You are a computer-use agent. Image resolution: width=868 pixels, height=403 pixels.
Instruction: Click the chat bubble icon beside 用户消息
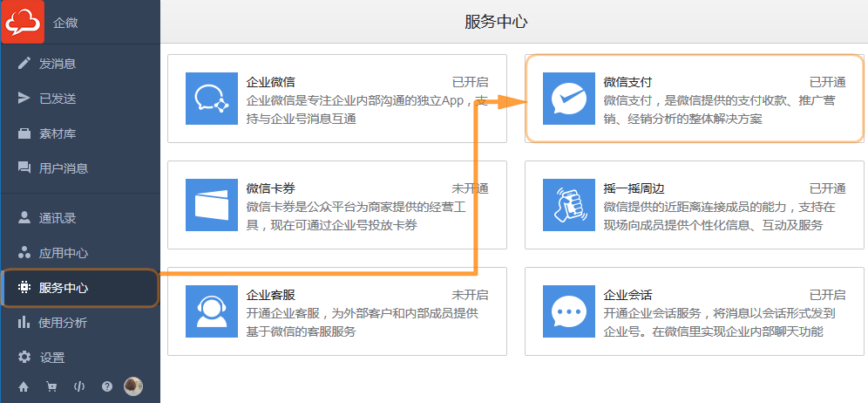coord(24,167)
